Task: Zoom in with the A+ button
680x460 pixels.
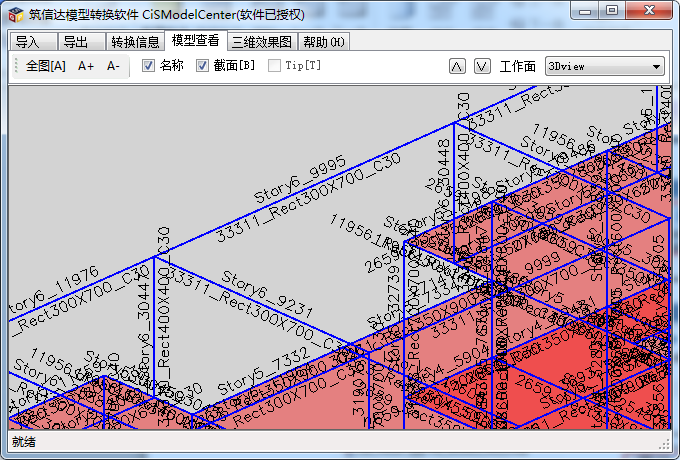Action: click(86, 66)
